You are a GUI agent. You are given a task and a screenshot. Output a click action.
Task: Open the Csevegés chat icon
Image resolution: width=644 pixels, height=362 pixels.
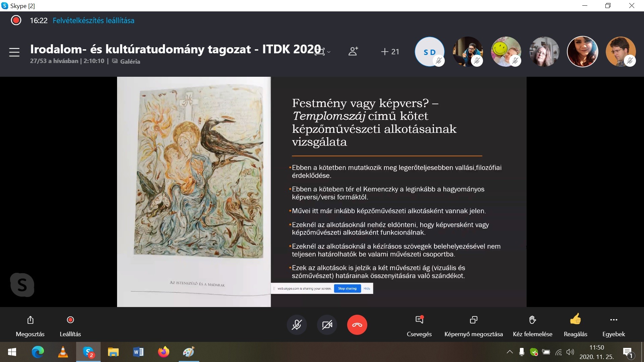[419, 320]
